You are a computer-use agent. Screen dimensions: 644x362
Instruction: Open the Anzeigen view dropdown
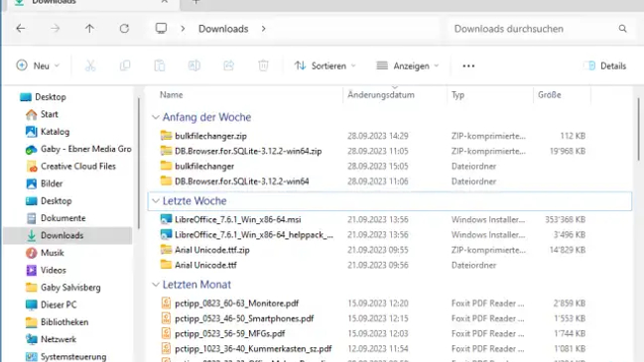pos(408,65)
